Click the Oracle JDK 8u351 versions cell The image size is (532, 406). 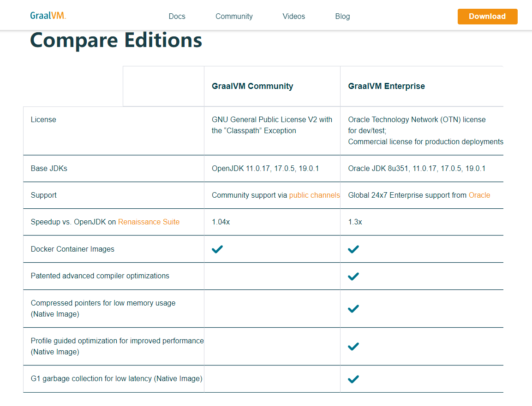click(x=417, y=168)
